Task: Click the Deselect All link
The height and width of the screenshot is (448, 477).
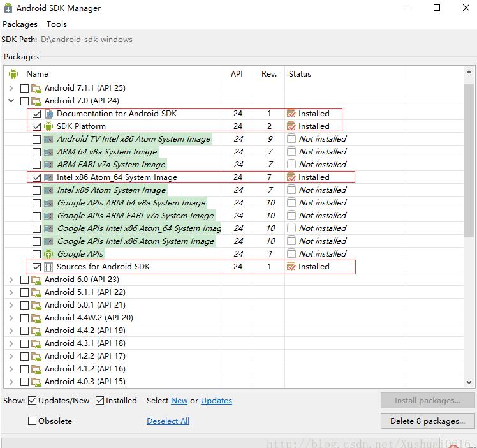Action: tap(168, 421)
